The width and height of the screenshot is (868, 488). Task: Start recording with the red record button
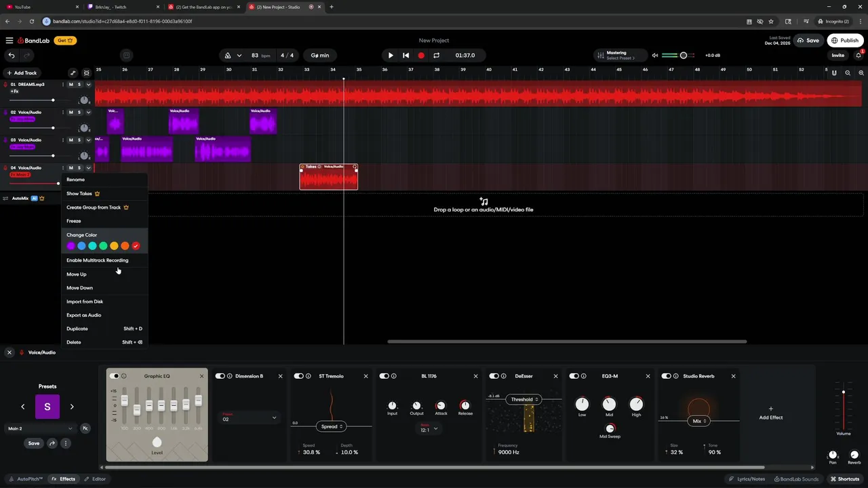click(421, 56)
